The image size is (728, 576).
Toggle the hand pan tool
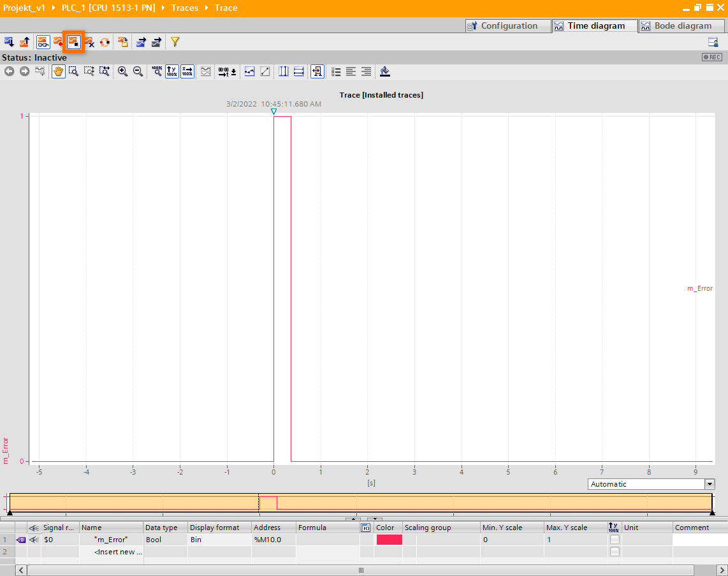pyautogui.click(x=57, y=71)
